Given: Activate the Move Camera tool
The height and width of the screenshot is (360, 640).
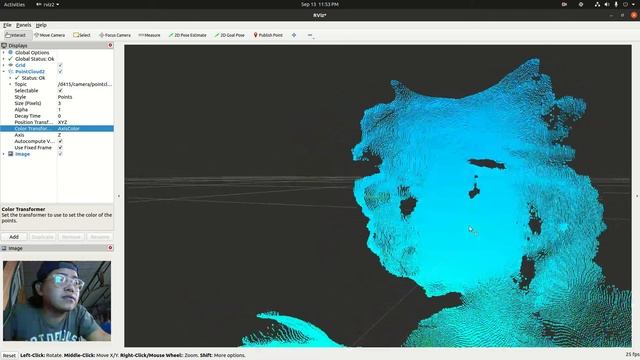Looking at the screenshot, I should 50,35.
